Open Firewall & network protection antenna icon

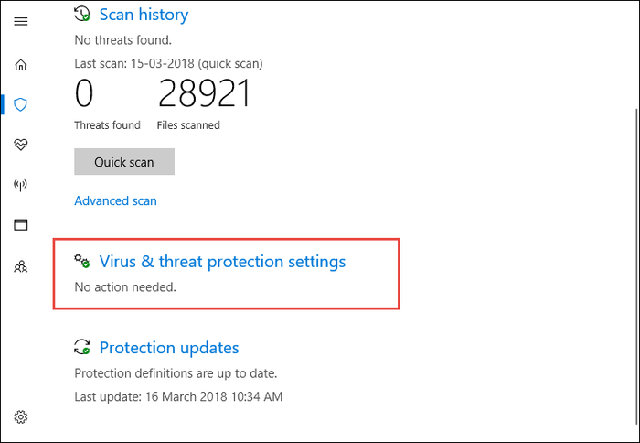tap(21, 185)
